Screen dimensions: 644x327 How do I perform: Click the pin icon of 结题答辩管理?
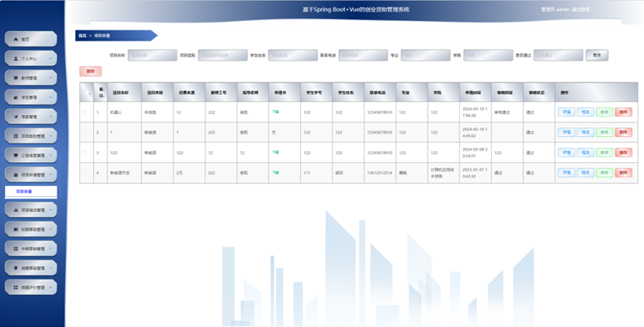pyautogui.click(x=16, y=268)
